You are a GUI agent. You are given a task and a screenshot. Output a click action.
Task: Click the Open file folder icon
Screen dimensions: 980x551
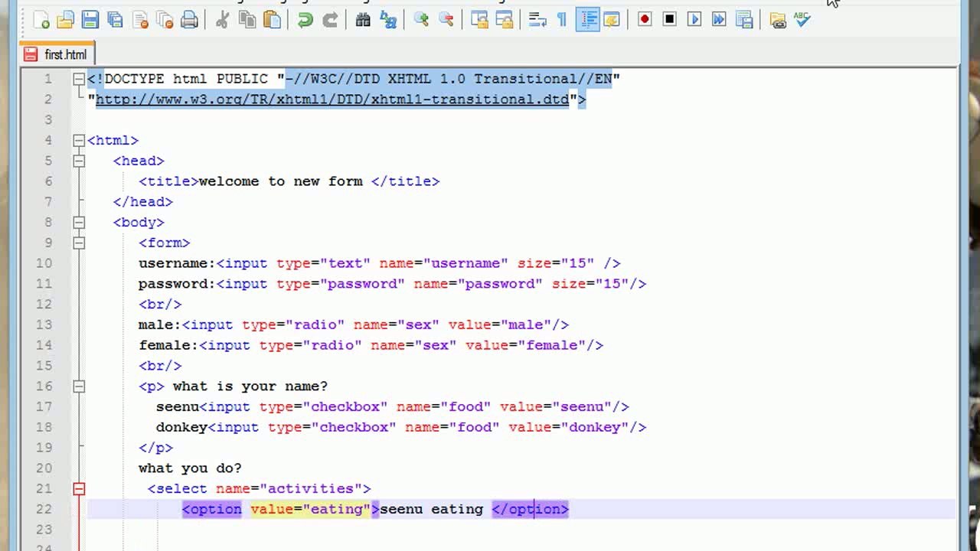(x=66, y=20)
